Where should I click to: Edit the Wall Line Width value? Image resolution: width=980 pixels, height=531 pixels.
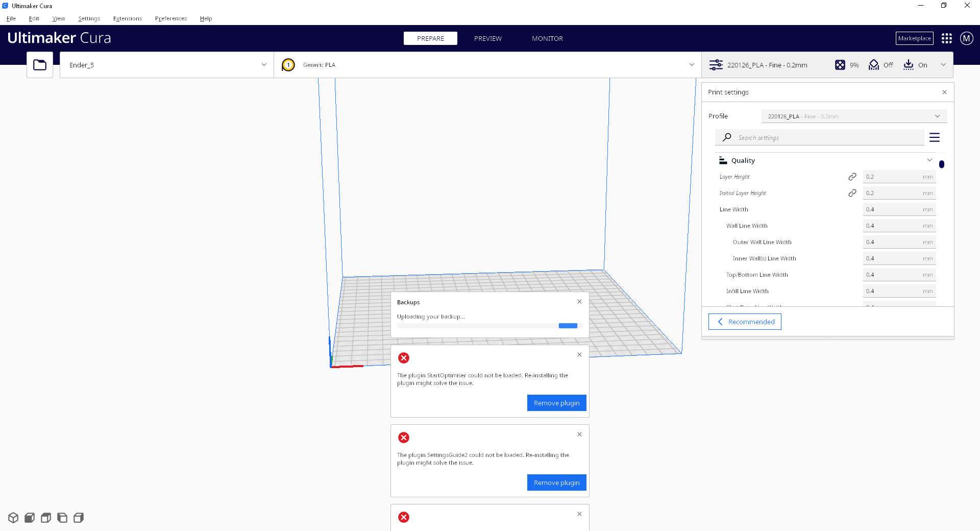click(899, 226)
